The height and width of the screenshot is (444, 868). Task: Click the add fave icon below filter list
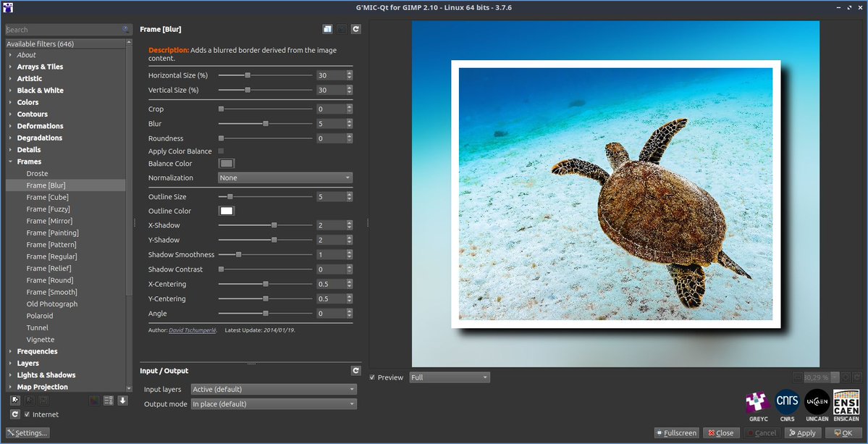[15, 401]
